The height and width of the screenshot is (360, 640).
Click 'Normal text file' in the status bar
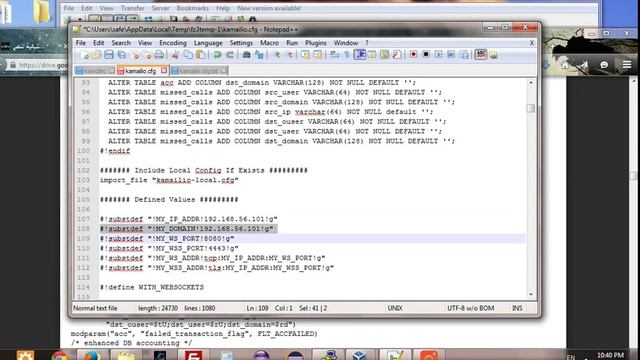pos(95,308)
